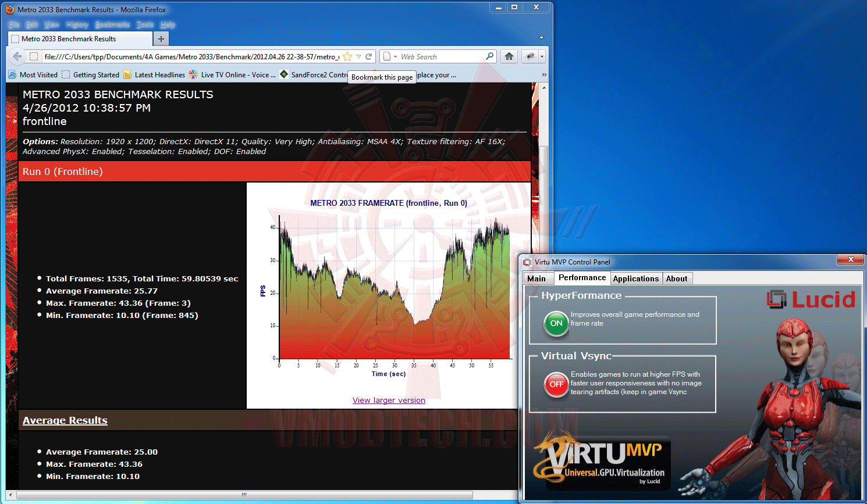The image size is (867, 504).
Task: Open the About tab in Virtu MVP
Action: 677,278
